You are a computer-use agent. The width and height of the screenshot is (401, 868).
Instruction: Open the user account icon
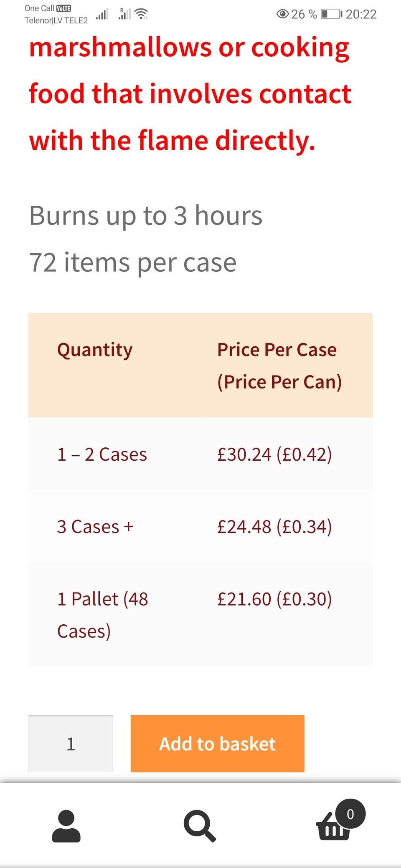tap(66, 826)
